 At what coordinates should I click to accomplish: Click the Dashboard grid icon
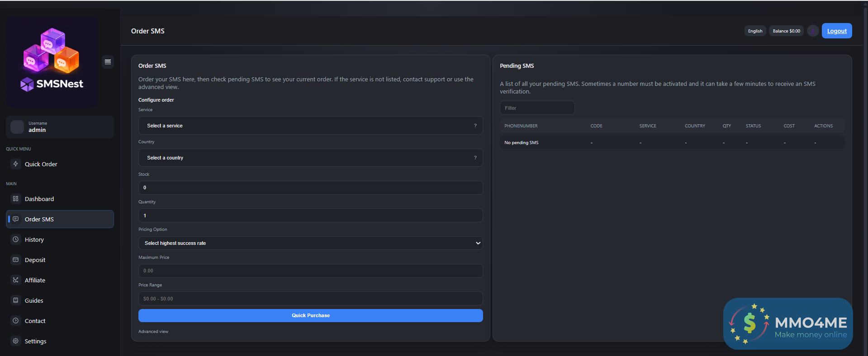click(x=16, y=199)
